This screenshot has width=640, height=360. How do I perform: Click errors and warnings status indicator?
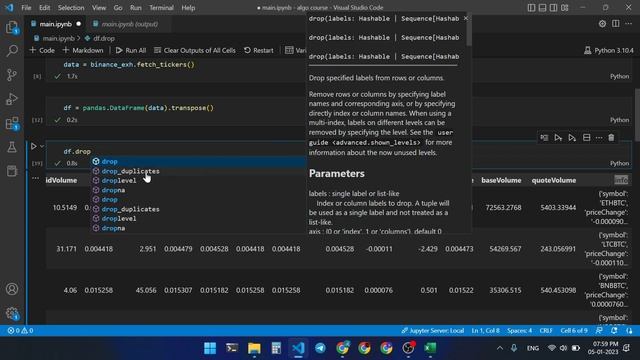20,331
